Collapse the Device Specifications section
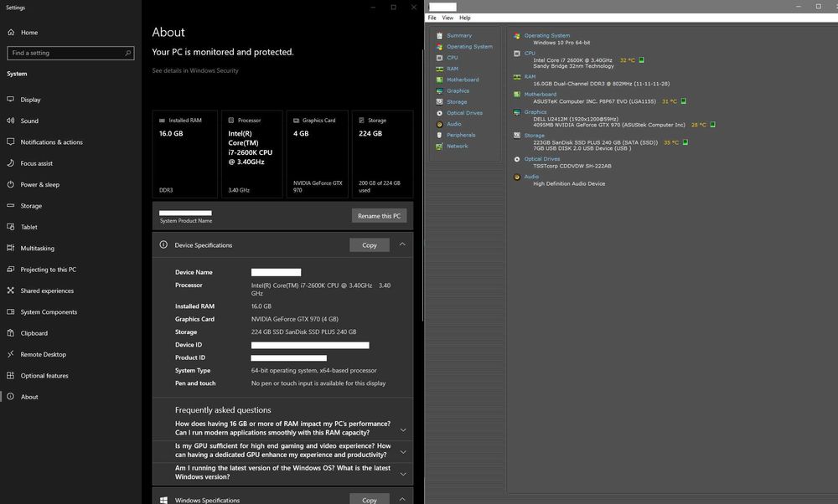 [x=402, y=244]
